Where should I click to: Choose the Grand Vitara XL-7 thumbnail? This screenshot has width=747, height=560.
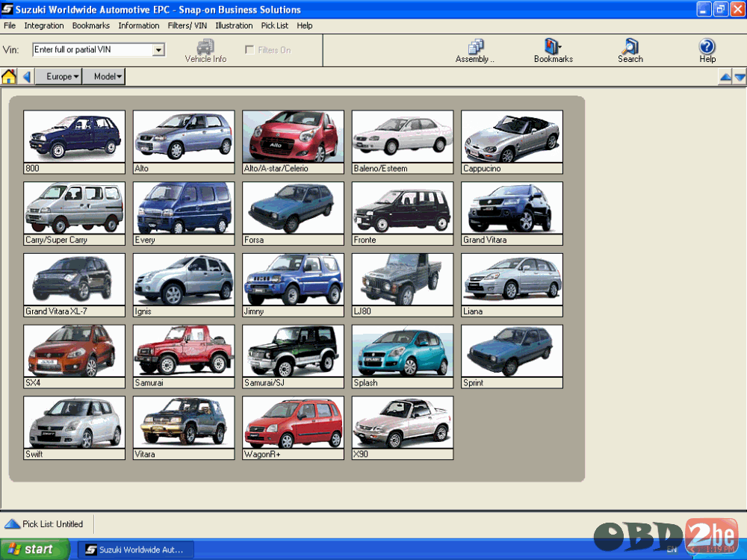pos(74,284)
